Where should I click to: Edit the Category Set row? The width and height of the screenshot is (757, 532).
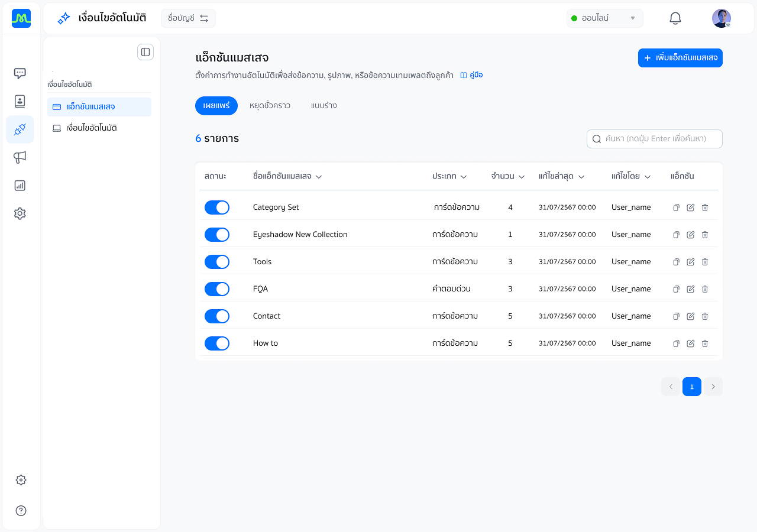tap(691, 207)
